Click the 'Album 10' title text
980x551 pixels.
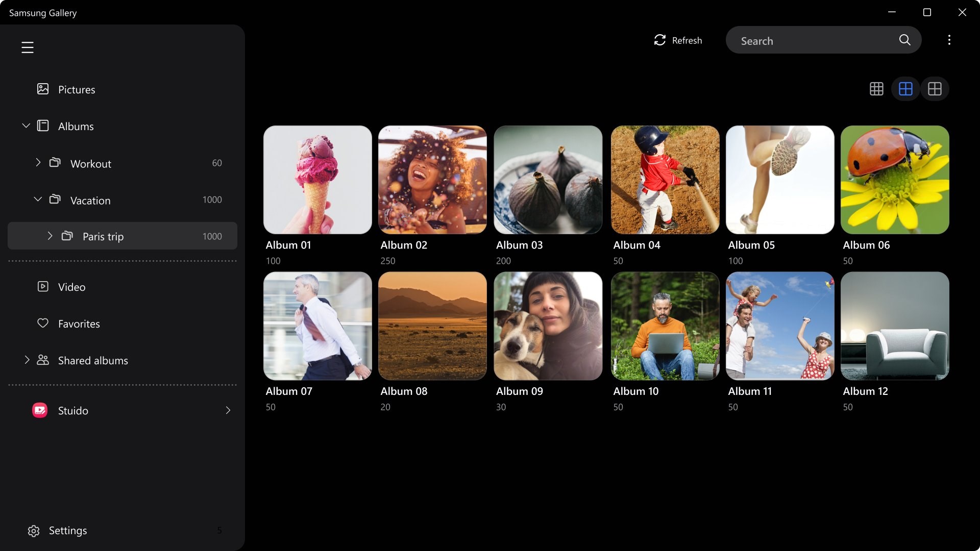click(x=636, y=391)
